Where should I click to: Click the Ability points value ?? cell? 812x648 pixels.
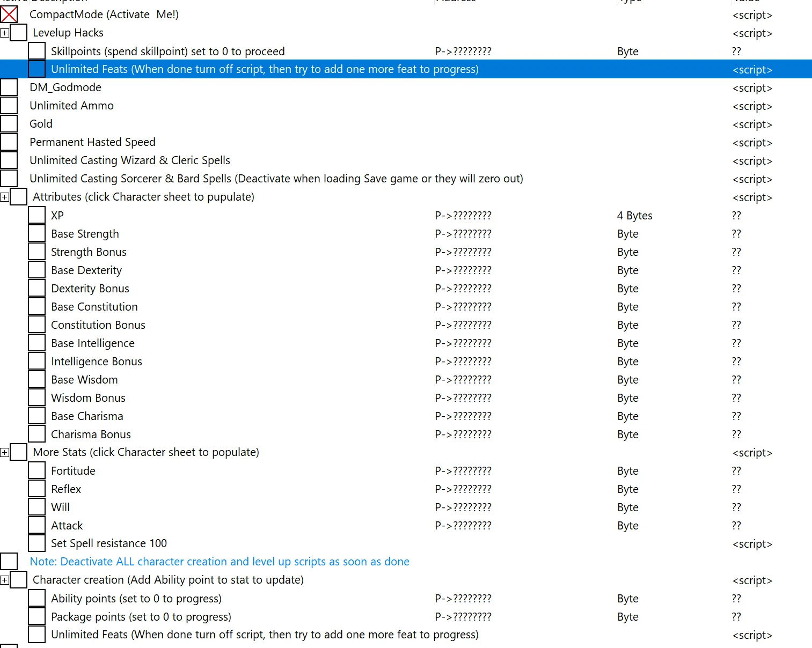click(736, 599)
